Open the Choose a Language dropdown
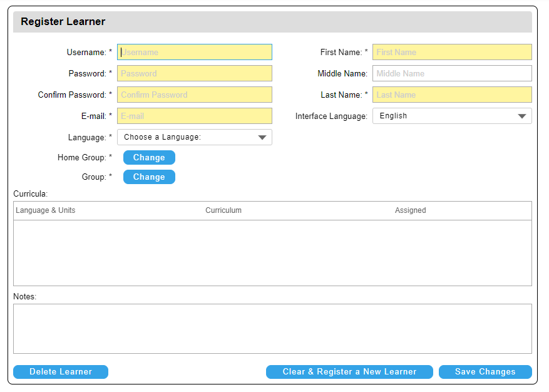 [194, 137]
